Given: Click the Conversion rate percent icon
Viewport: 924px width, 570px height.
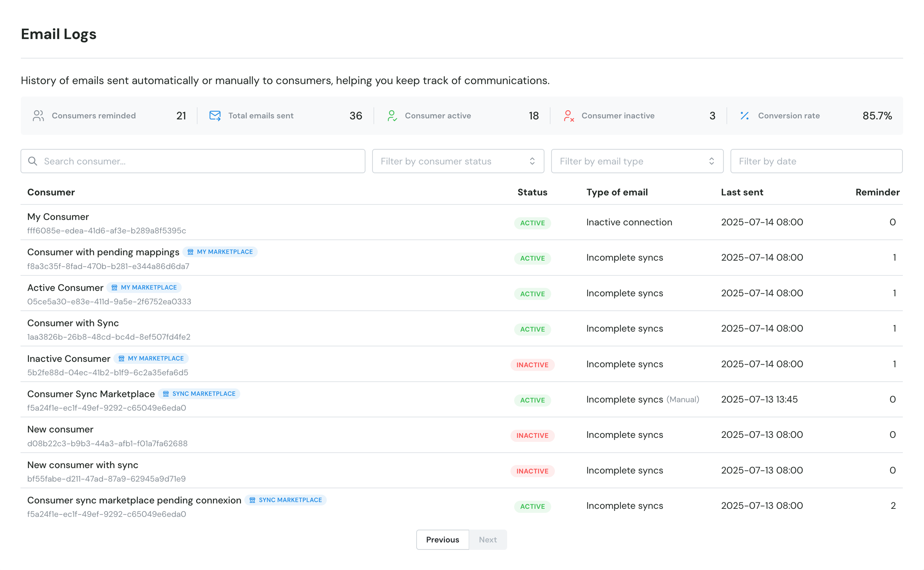Looking at the screenshot, I should tap(744, 116).
